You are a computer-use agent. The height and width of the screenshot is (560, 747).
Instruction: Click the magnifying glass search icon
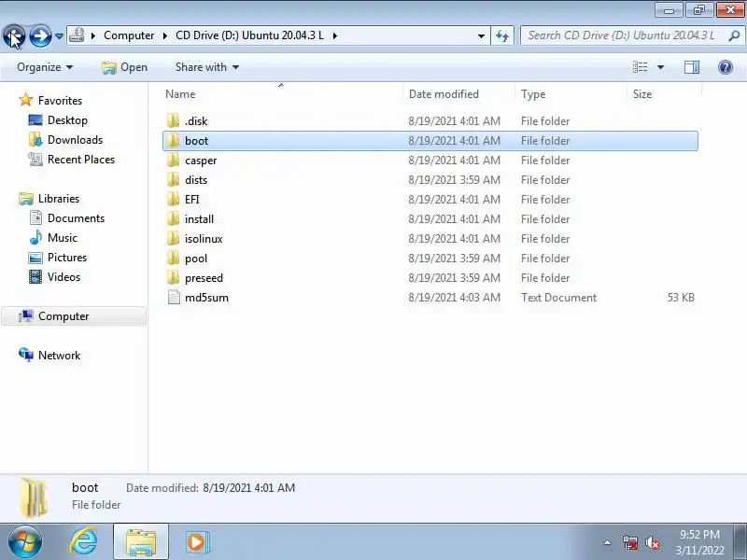point(734,35)
